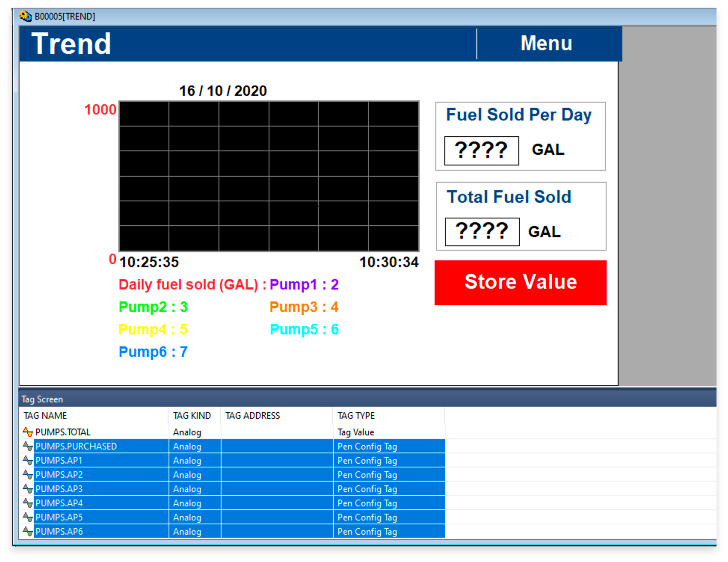Image resolution: width=728 pixels, height=562 pixels.
Task: Click the Analog kind cell for PUMPS.TOTAL
Action: pyautogui.click(x=195, y=432)
